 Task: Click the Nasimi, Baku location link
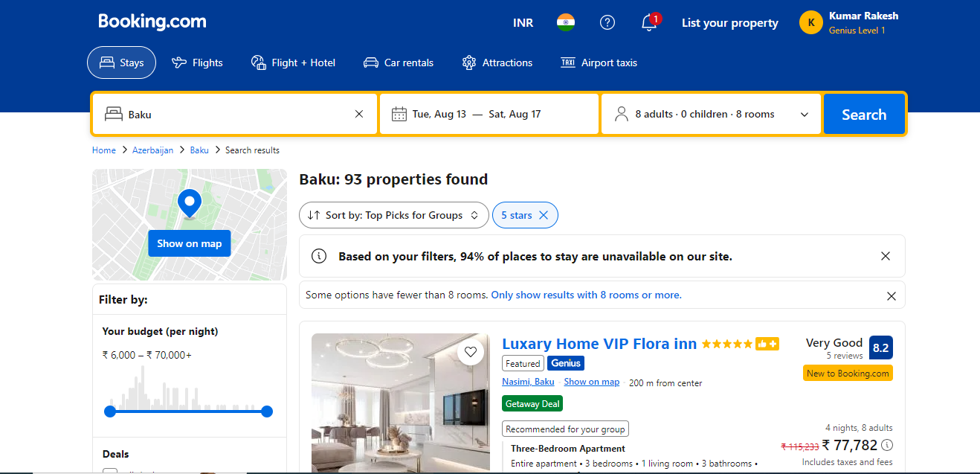(x=528, y=382)
